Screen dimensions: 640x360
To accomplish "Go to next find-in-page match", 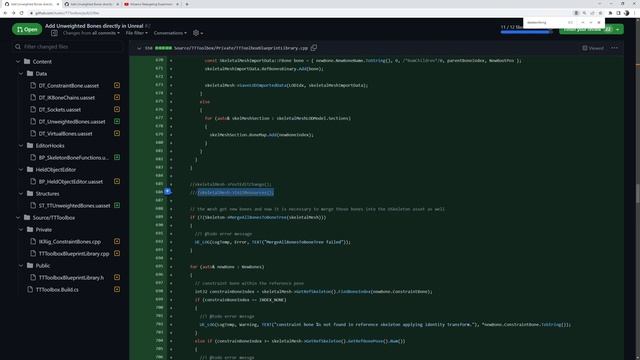I will tap(591, 22).
